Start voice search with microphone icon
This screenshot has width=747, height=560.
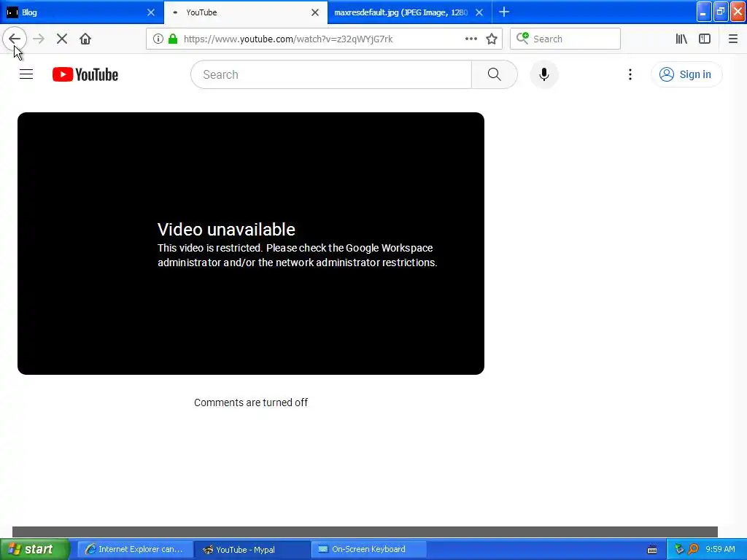(x=543, y=74)
